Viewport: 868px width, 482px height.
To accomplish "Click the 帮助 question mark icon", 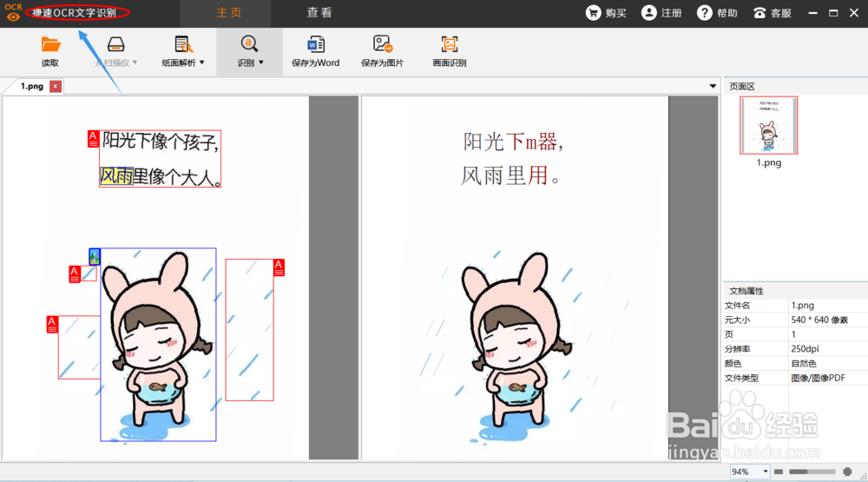I will tap(704, 13).
